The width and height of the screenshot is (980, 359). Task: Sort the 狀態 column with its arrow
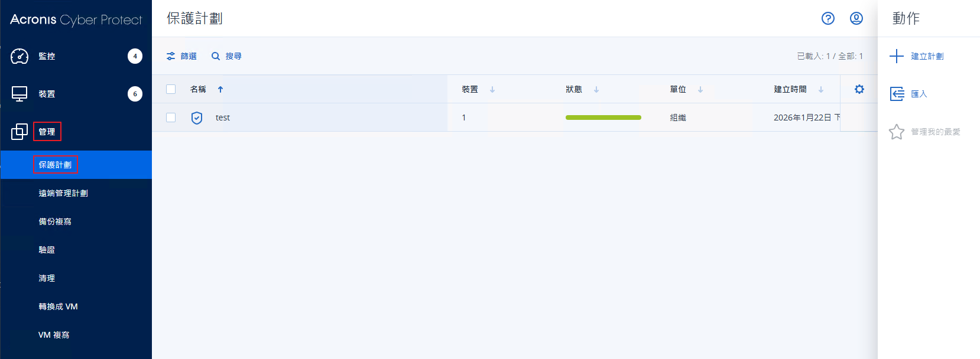[596, 89]
